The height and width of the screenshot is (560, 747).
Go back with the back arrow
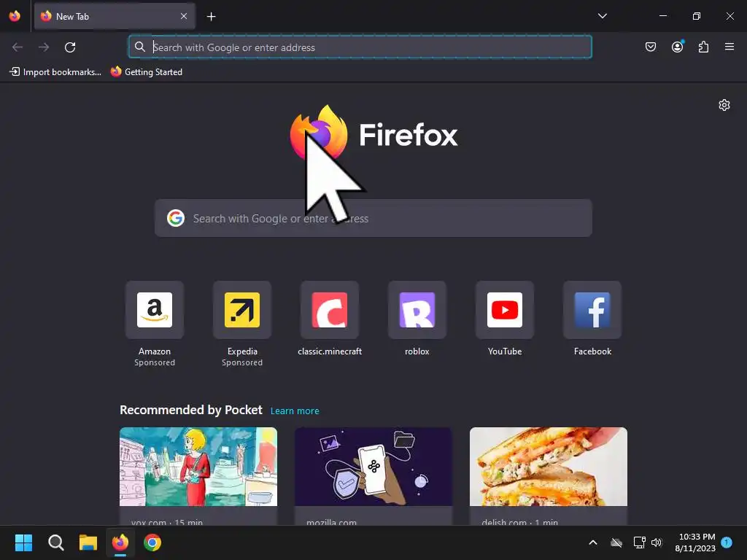18,47
